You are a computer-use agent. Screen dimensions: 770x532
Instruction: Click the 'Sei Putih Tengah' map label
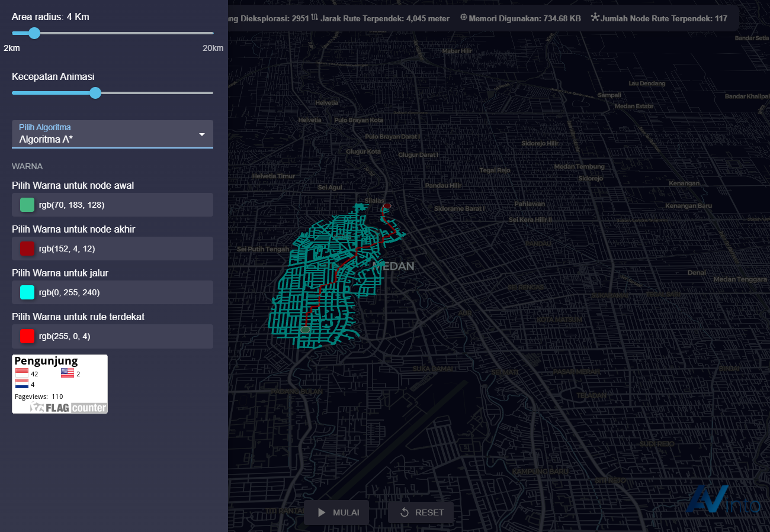[263, 249]
